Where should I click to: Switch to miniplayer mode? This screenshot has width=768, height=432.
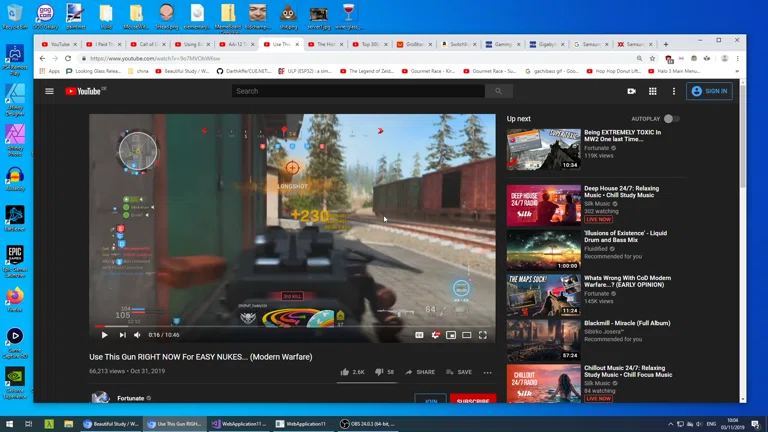click(451, 335)
